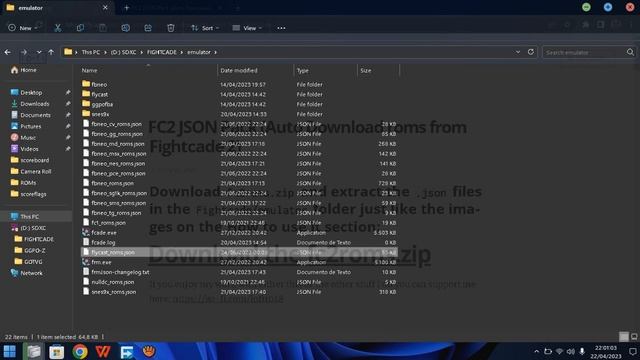Click the Share icon in toolbar
This screenshot has height=360, width=640.
(148, 28)
